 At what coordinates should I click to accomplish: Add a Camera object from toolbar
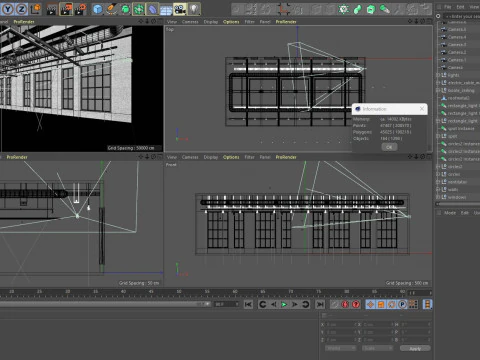180,9
